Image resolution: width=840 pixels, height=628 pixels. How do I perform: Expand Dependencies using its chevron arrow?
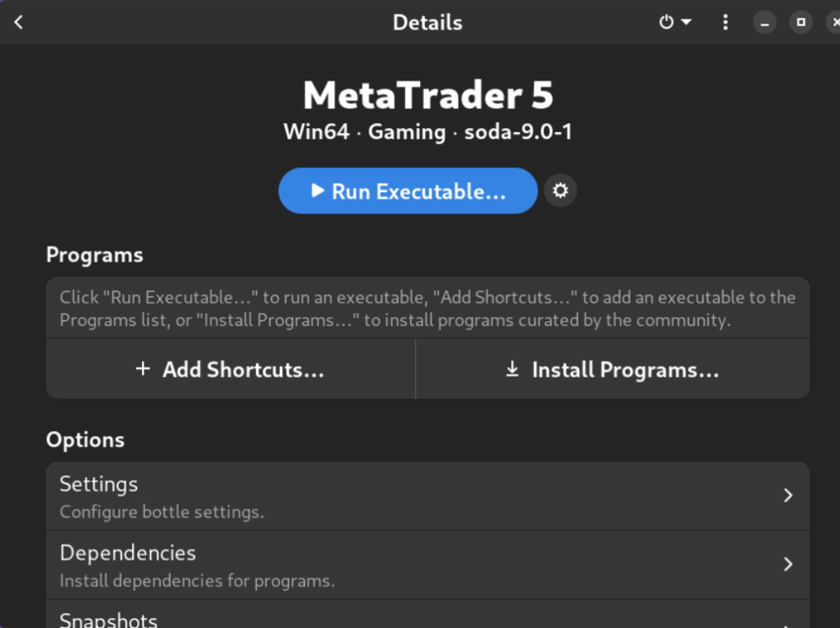click(x=788, y=565)
